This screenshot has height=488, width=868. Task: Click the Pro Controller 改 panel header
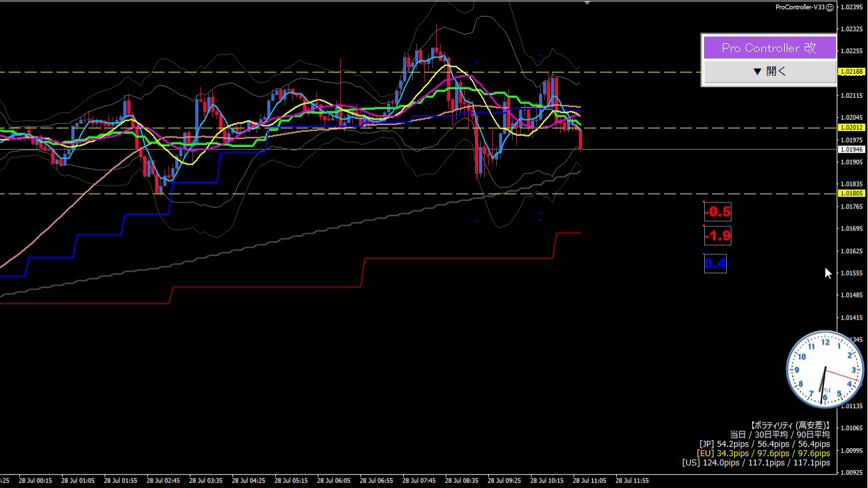click(x=769, y=48)
